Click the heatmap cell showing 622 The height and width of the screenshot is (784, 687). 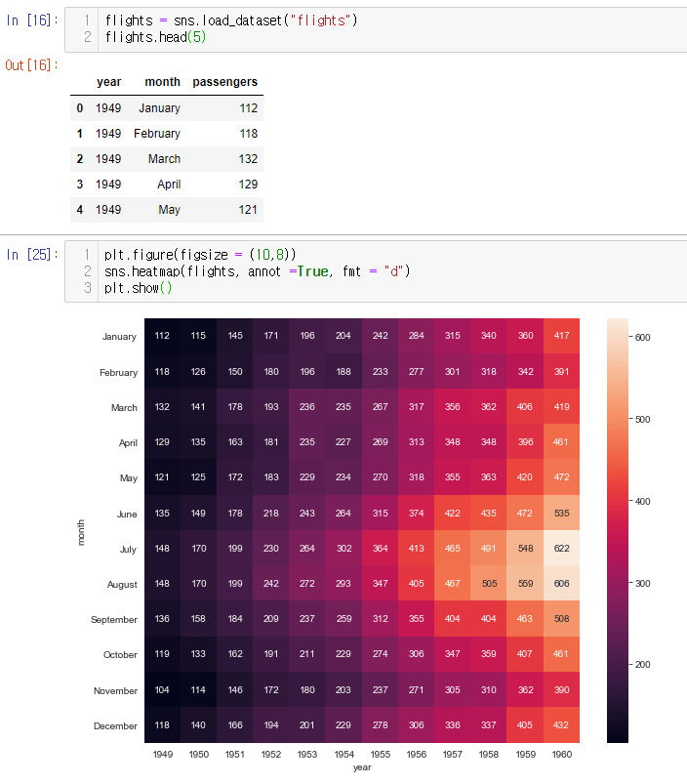point(560,549)
